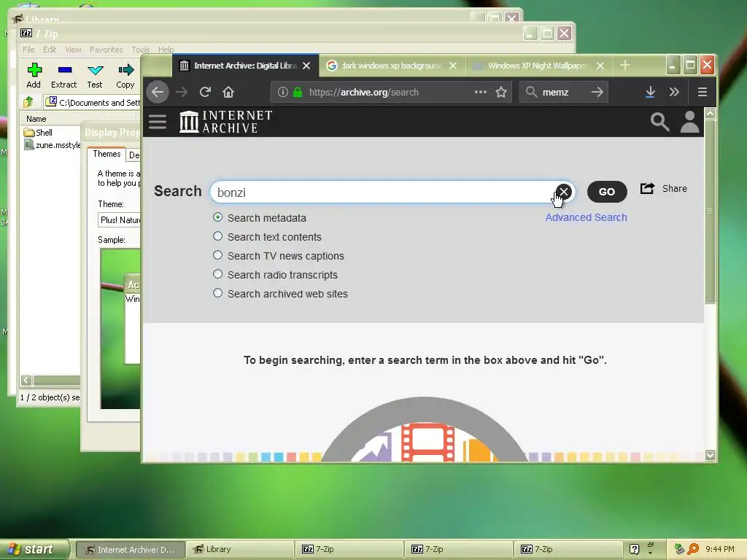747x560 pixels.
Task: Click 7-Zip Extract toolbar button
Action: (64, 76)
